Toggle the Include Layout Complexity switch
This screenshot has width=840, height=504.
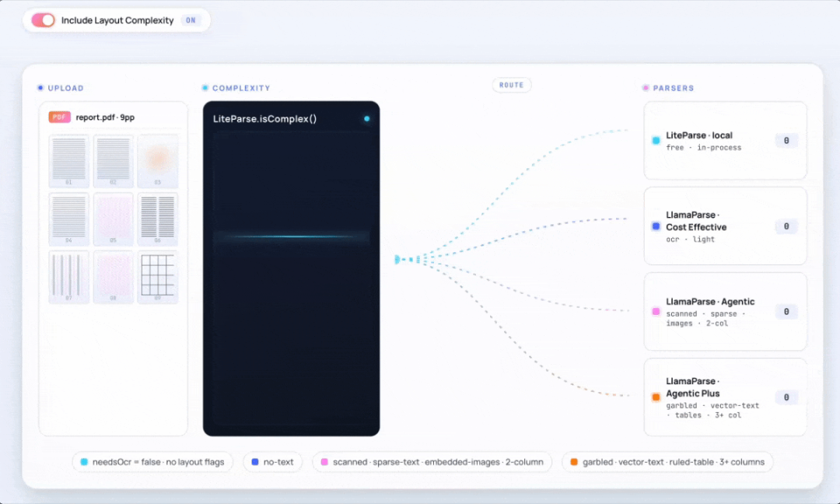pos(43,20)
